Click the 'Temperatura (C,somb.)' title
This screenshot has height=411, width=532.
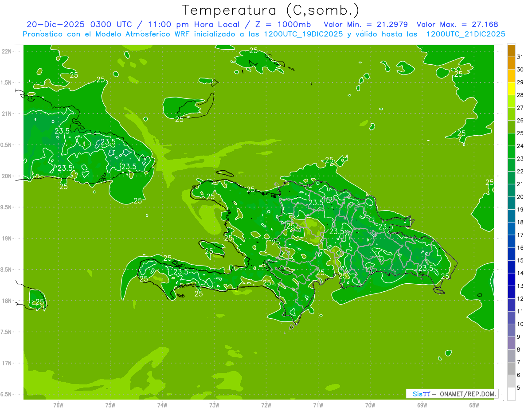270,11
